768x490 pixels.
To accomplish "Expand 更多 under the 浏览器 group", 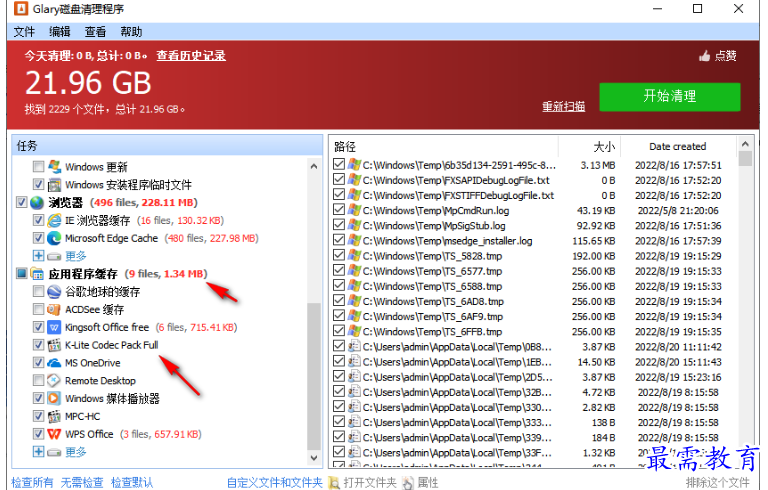I will pyautogui.click(x=38, y=256).
